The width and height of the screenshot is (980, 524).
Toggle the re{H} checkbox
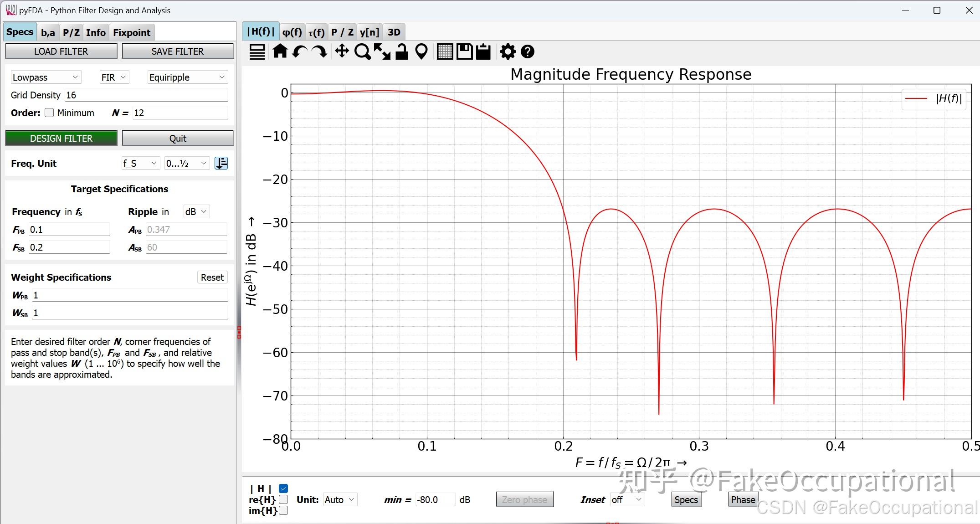[x=283, y=500]
